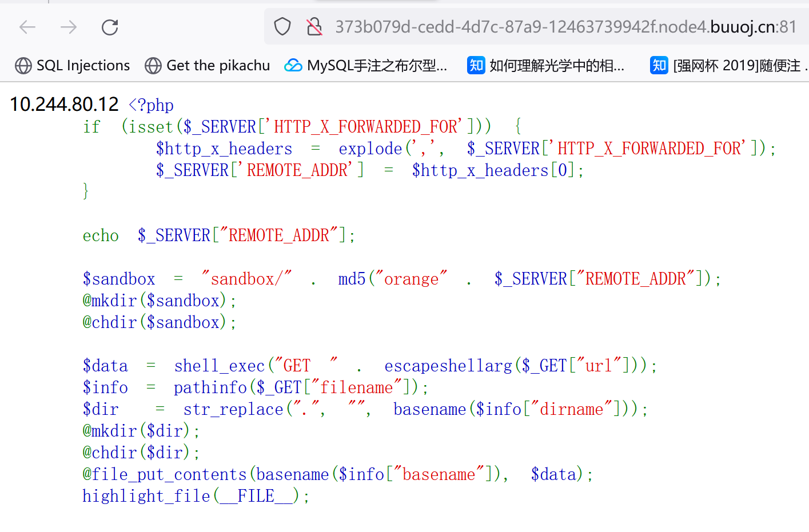The height and width of the screenshot is (532, 809).
Task: Click the $sandbox md5 assignment line
Action: (x=402, y=279)
